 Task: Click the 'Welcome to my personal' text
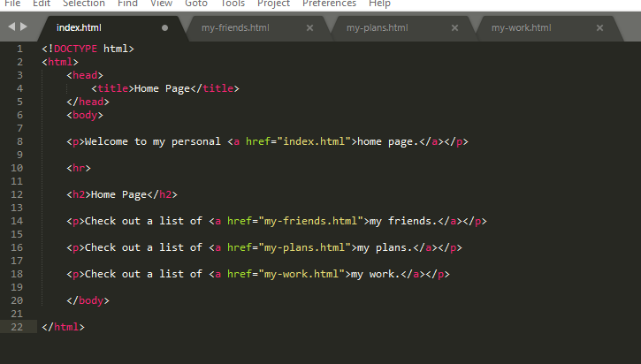click(152, 141)
